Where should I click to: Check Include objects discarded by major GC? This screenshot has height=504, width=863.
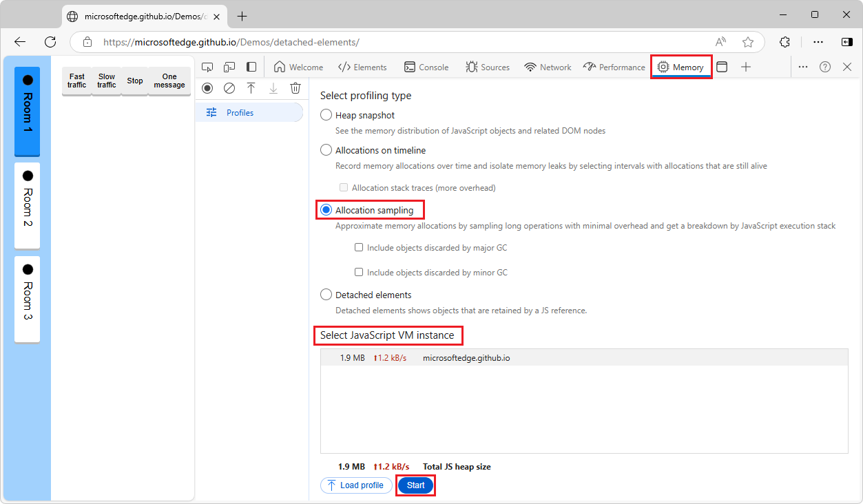click(x=359, y=247)
